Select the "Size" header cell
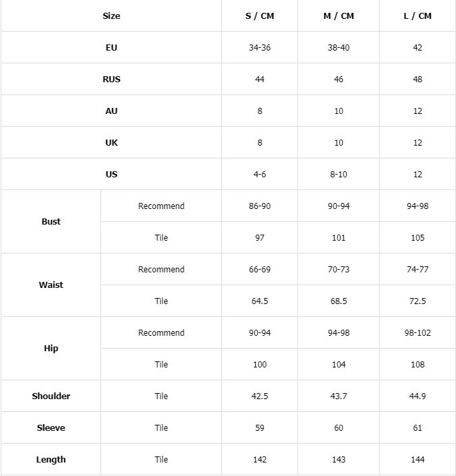The image size is (456, 476). (111, 16)
